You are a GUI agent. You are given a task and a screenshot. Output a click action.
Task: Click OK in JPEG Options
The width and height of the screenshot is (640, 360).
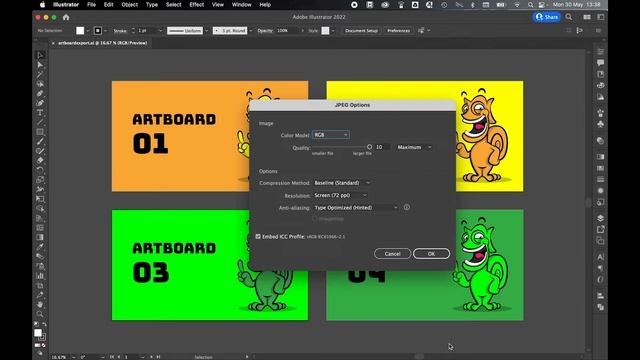tap(431, 253)
